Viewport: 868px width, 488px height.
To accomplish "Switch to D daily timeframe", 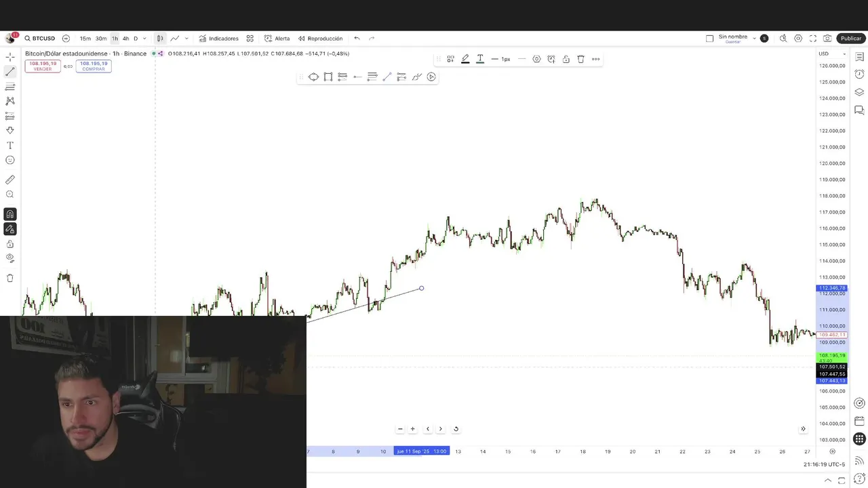I will click(135, 39).
